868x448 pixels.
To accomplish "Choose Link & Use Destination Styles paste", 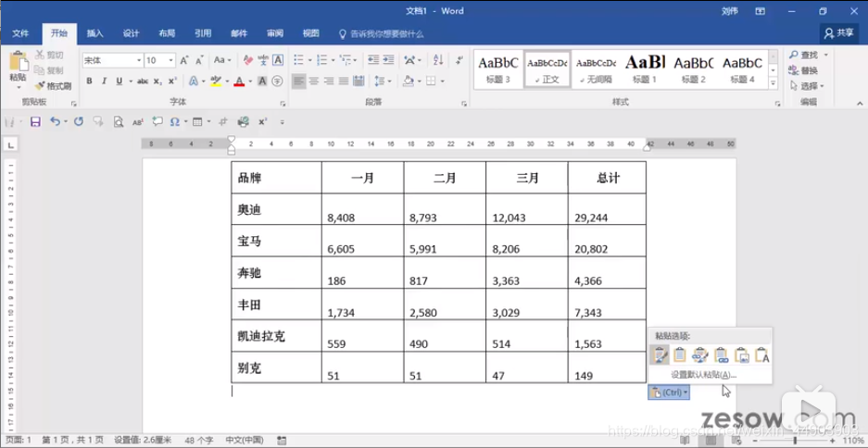I will point(721,355).
